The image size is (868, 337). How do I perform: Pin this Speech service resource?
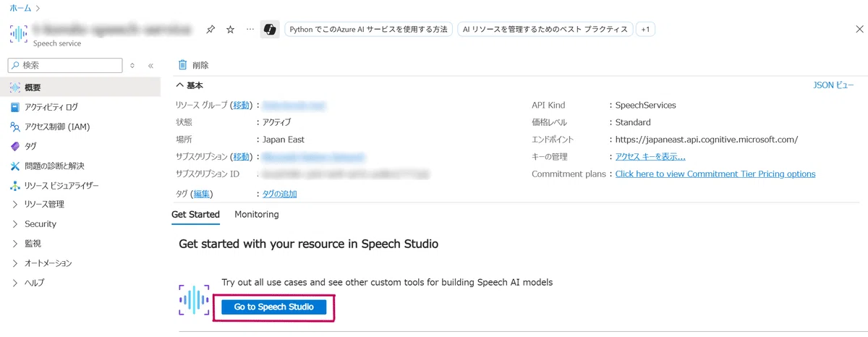point(210,30)
